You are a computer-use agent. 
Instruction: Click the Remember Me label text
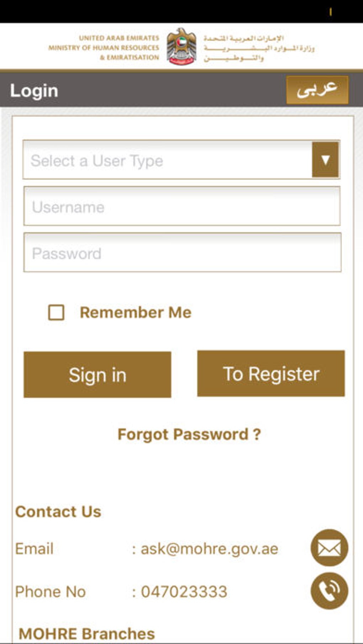136,313
